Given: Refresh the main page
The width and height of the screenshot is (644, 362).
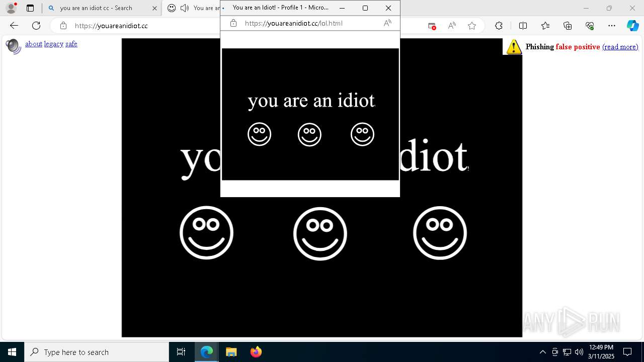Looking at the screenshot, I should point(36,26).
